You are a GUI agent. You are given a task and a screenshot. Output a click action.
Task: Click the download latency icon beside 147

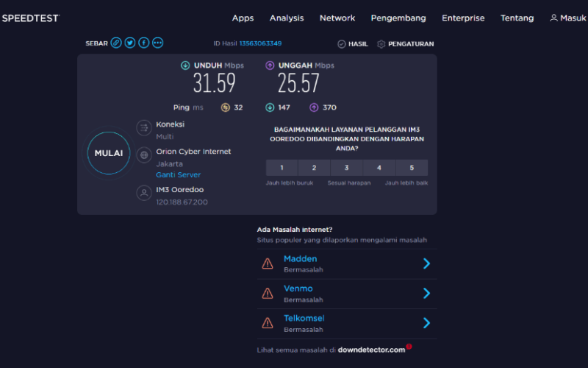(x=270, y=107)
